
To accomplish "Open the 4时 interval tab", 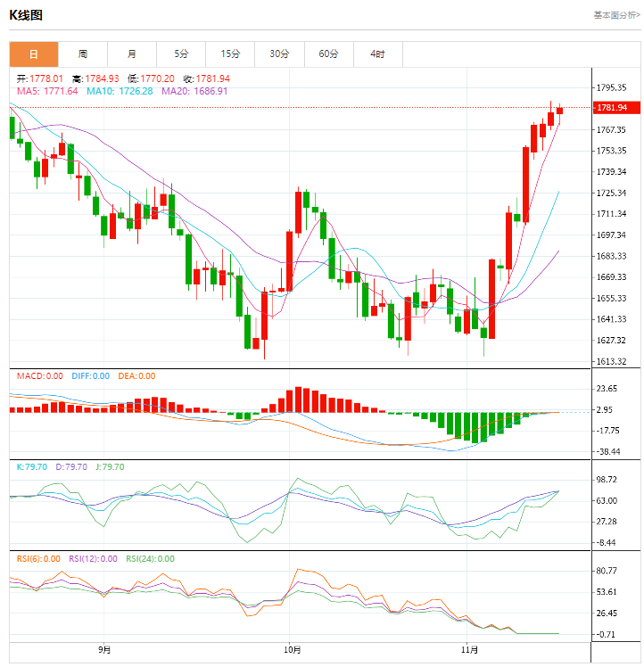I will pos(377,54).
